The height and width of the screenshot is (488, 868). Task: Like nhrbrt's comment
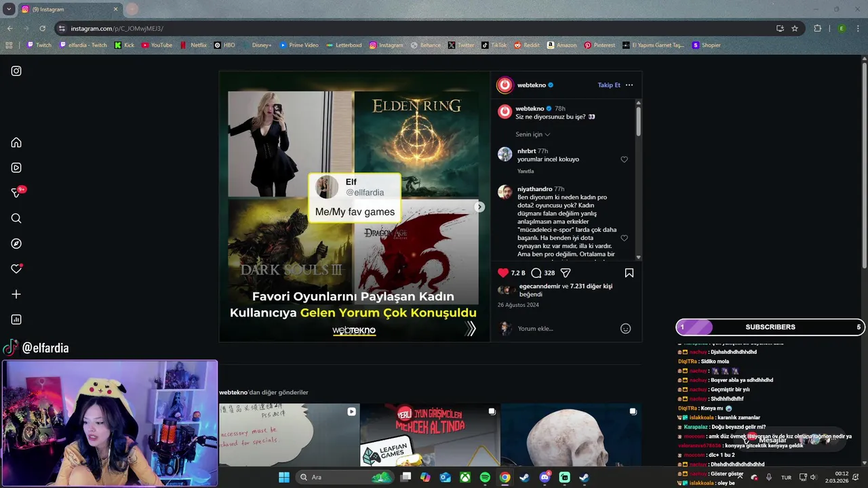[x=625, y=159]
